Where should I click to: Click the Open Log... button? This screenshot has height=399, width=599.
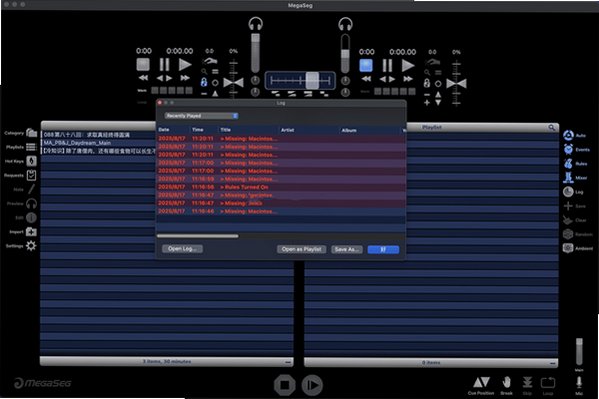click(x=182, y=249)
